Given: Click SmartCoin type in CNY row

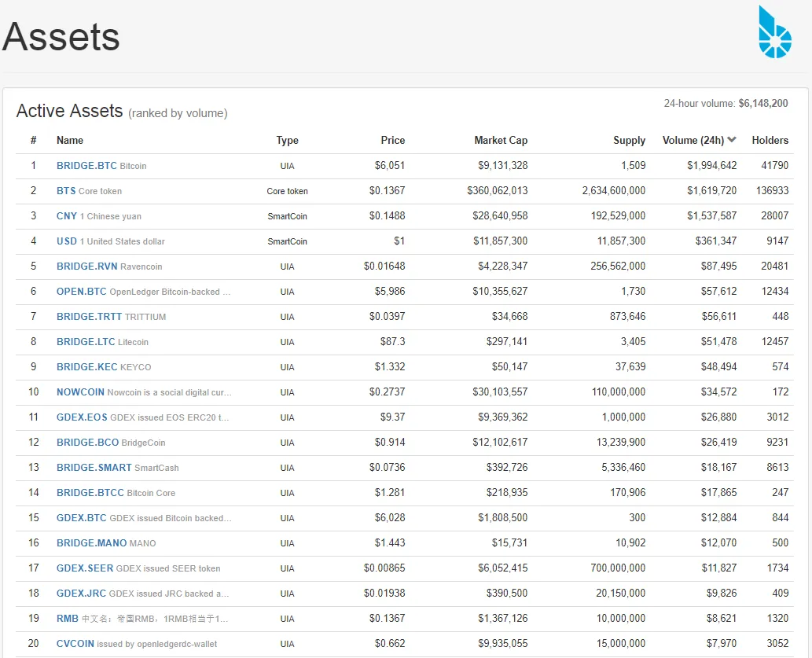Looking at the screenshot, I should pyautogui.click(x=288, y=216).
